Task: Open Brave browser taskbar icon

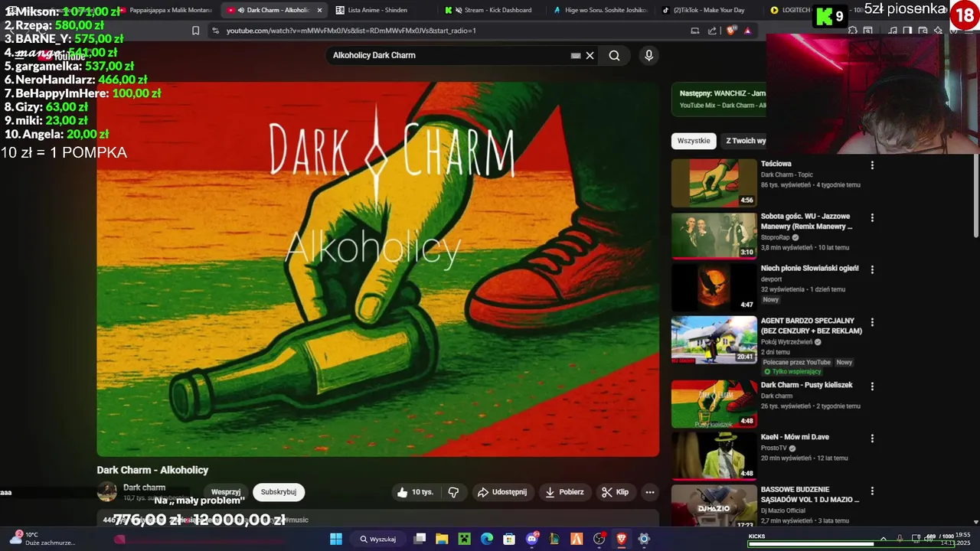Action: click(621, 539)
